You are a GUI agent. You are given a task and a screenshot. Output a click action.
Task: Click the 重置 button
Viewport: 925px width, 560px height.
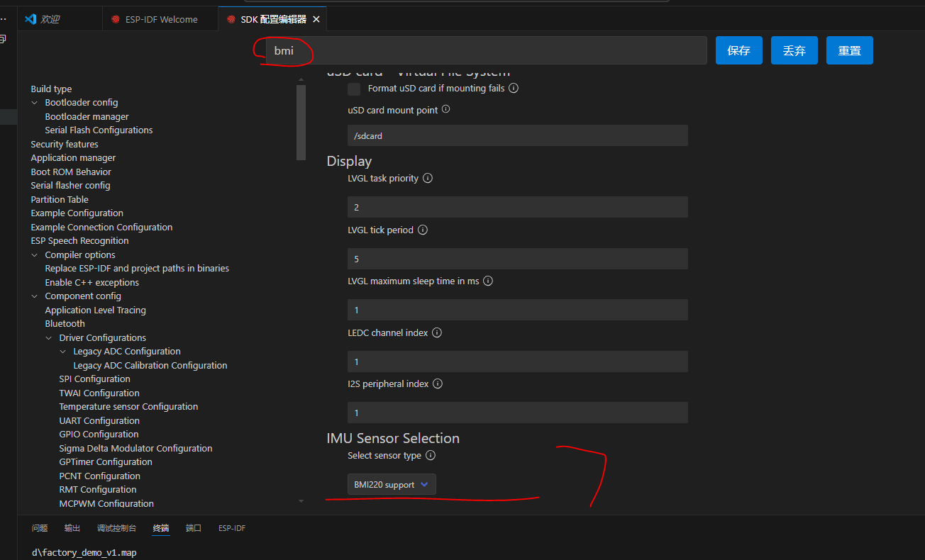(849, 51)
